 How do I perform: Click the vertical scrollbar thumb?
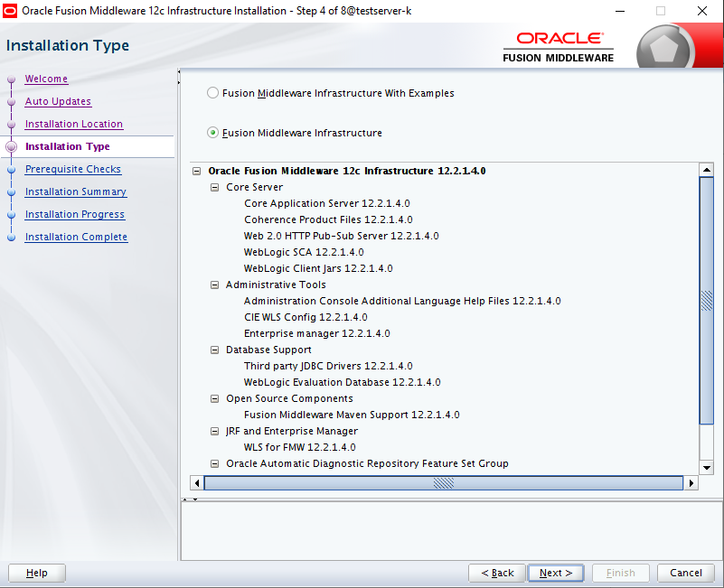click(707, 301)
